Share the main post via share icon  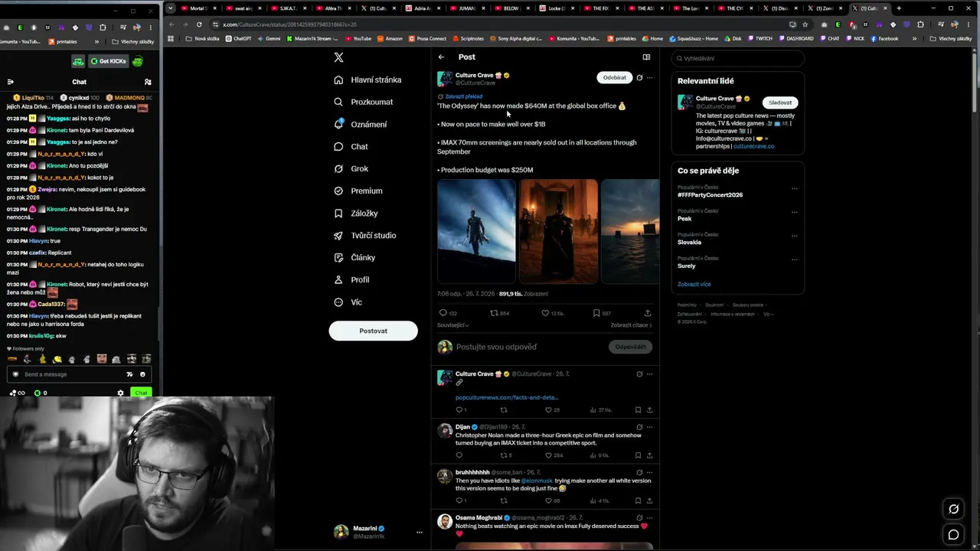pos(648,313)
